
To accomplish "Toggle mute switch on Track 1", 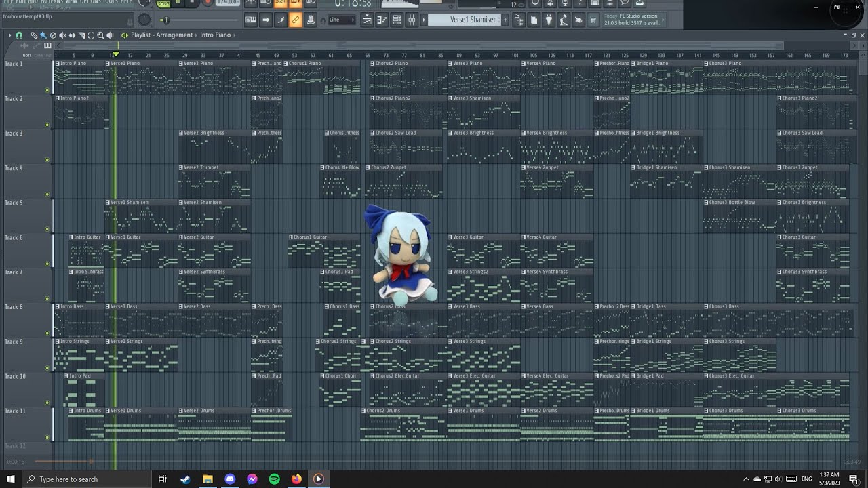I will point(47,90).
